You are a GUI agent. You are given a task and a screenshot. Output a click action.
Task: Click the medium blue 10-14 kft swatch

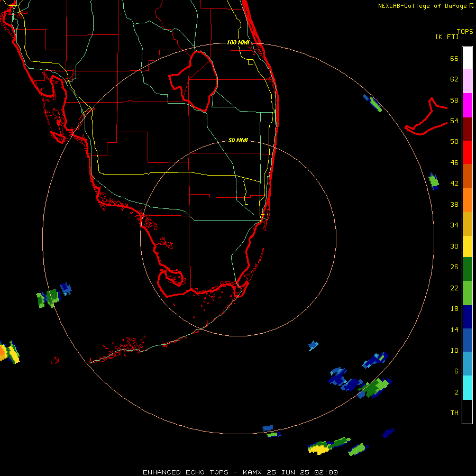point(467,340)
